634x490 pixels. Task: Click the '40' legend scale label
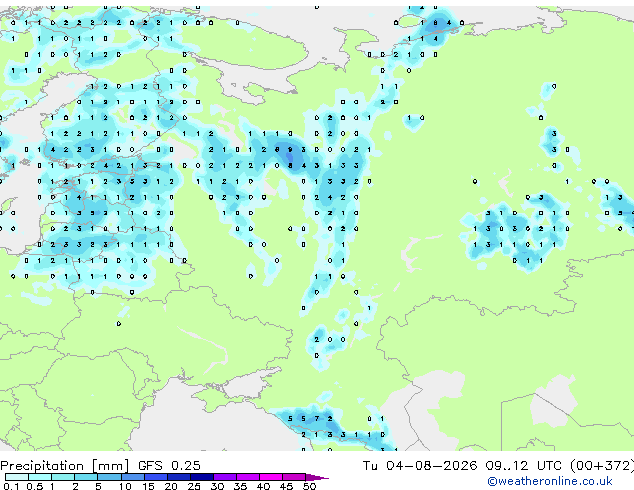tap(264, 486)
